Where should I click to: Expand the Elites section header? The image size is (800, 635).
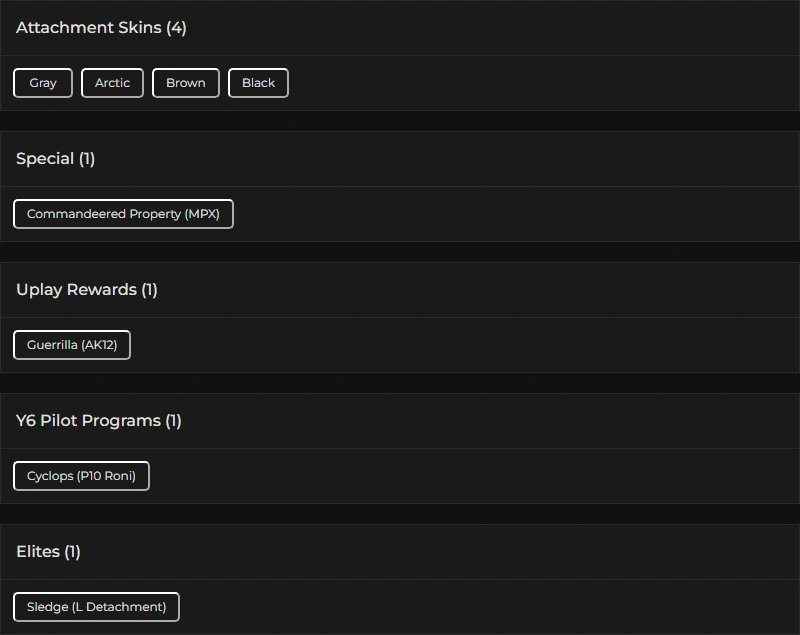point(400,552)
